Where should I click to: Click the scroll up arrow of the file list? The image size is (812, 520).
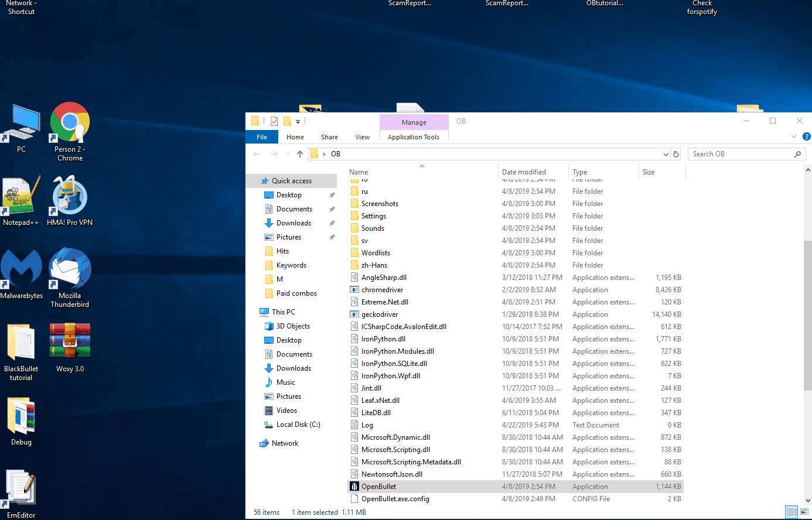[808, 170]
